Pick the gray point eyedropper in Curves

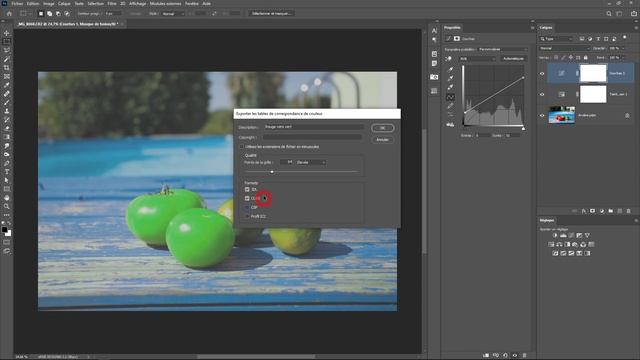[x=450, y=78]
